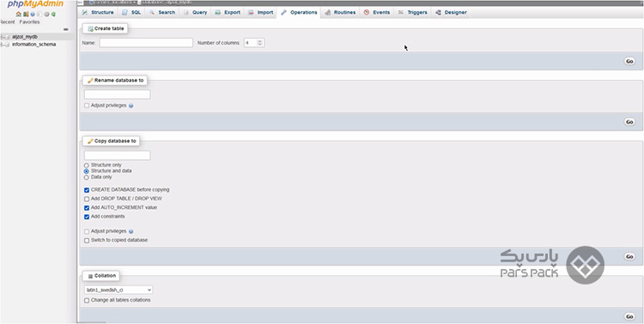
Task: Click the phpMyAdmin logo
Action: pyautogui.click(x=35, y=4)
